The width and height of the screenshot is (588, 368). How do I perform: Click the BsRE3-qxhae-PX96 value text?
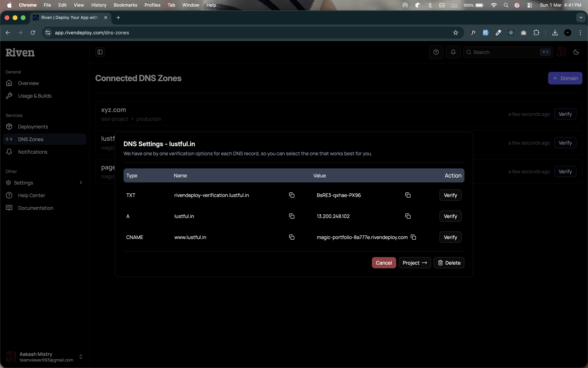click(339, 195)
